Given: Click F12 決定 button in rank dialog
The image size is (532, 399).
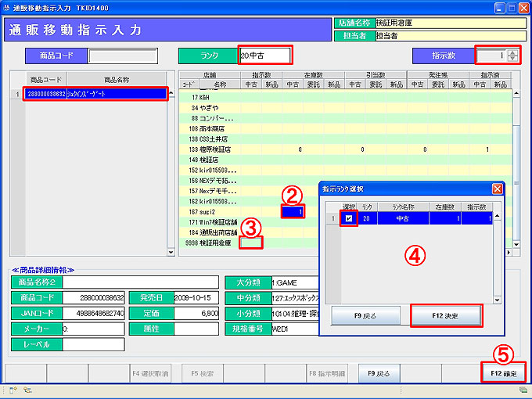Looking at the screenshot, I should 446,315.
